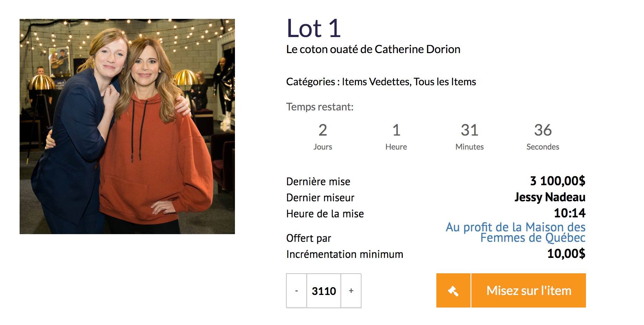Image resolution: width=644 pixels, height=325 pixels.
Task: Click the "Temps restant:" label
Action: point(320,107)
